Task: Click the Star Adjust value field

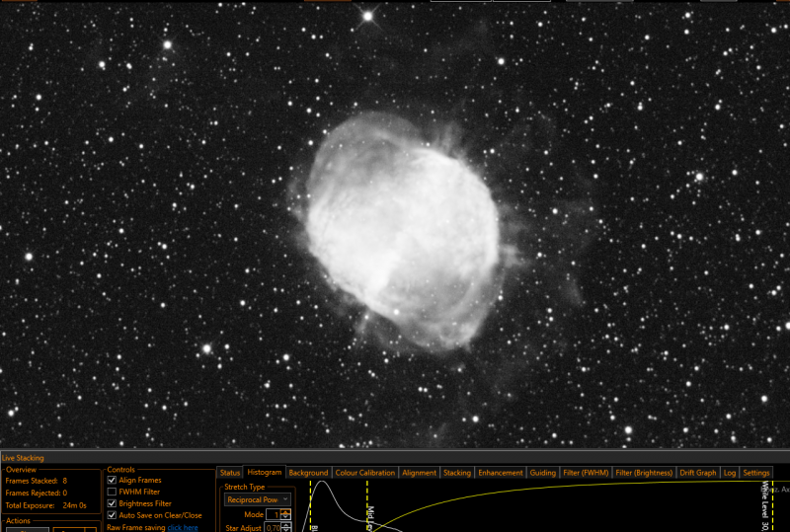Action: [274, 527]
